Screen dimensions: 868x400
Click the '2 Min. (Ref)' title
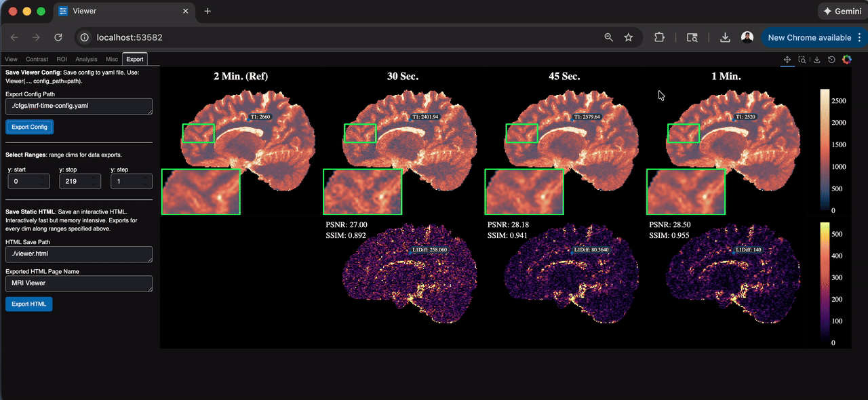pos(241,77)
